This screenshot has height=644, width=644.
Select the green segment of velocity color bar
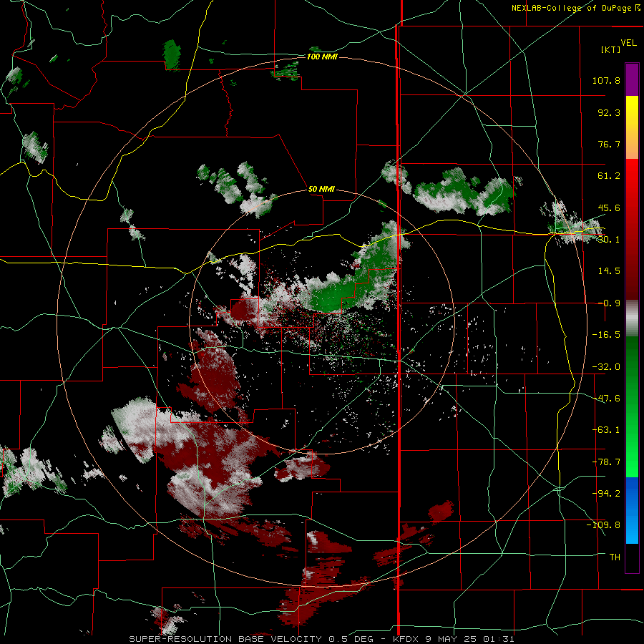coord(632,406)
